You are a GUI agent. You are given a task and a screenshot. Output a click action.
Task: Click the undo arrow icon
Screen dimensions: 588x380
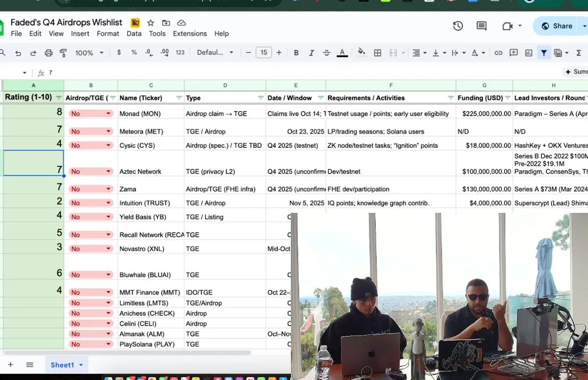pos(18,53)
